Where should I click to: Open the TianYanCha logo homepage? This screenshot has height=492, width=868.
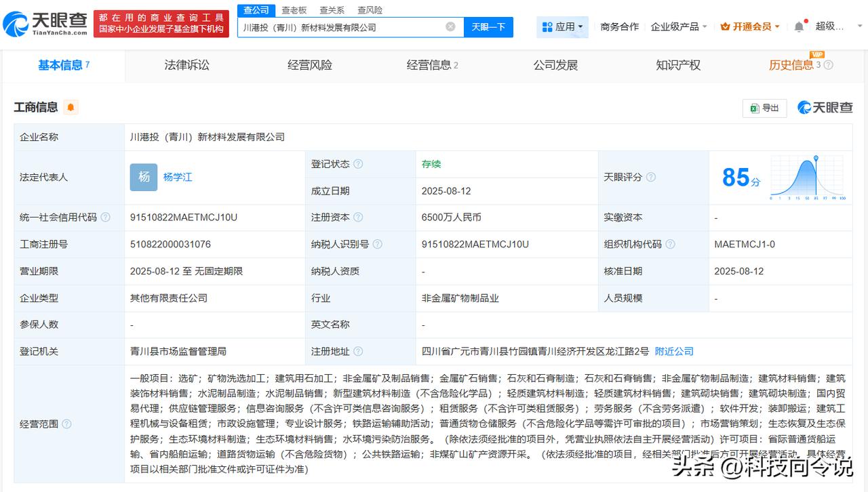click(x=45, y=24)
